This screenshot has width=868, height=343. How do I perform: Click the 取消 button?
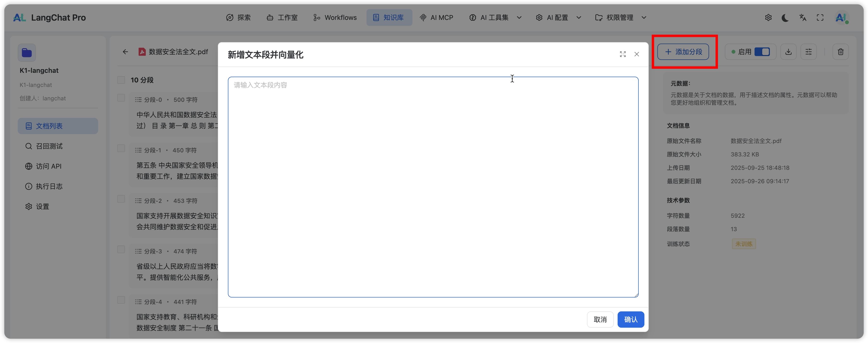click(x=600, y=319)
